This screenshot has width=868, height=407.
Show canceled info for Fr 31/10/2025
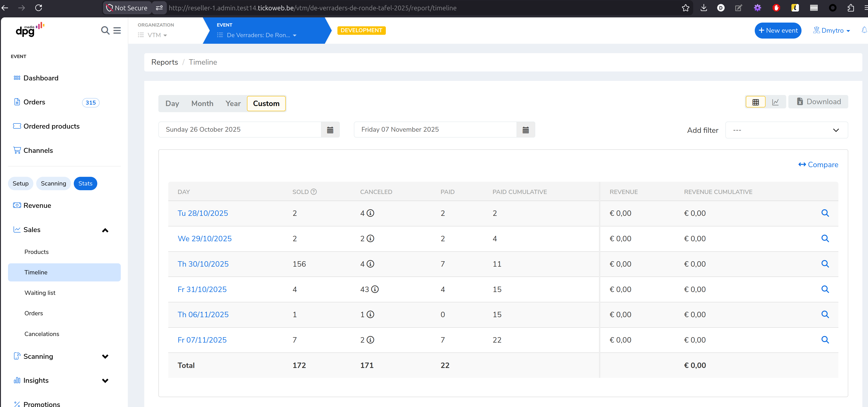click(375, 289)
